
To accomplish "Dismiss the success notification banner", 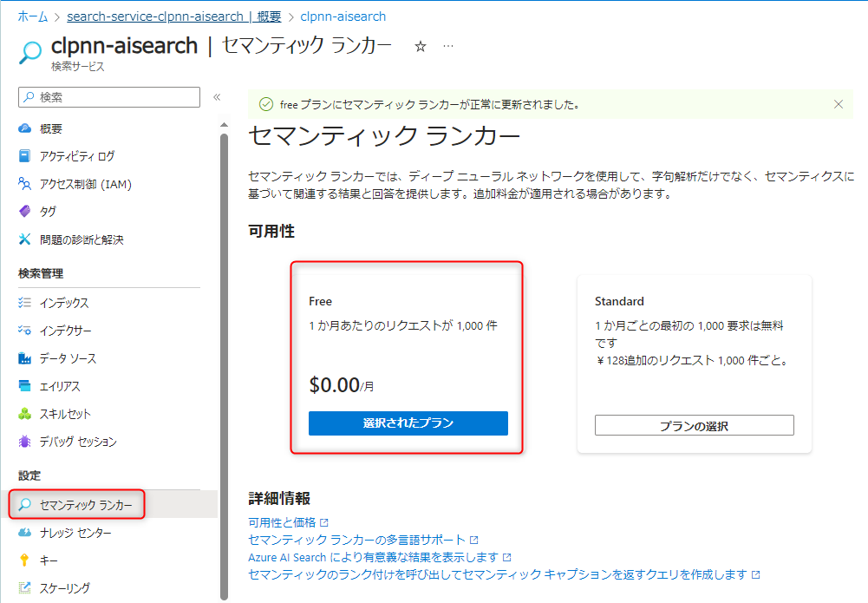I will coord(838,104).
